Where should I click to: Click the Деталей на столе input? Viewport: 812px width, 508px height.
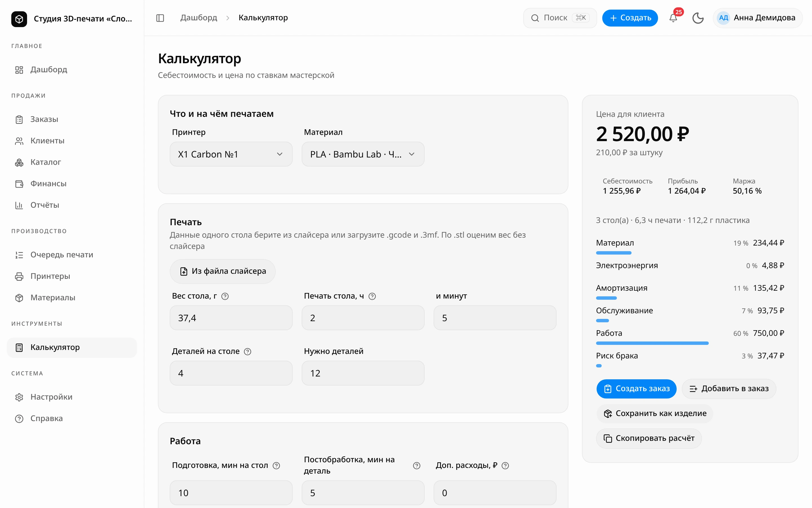(231, 373)
